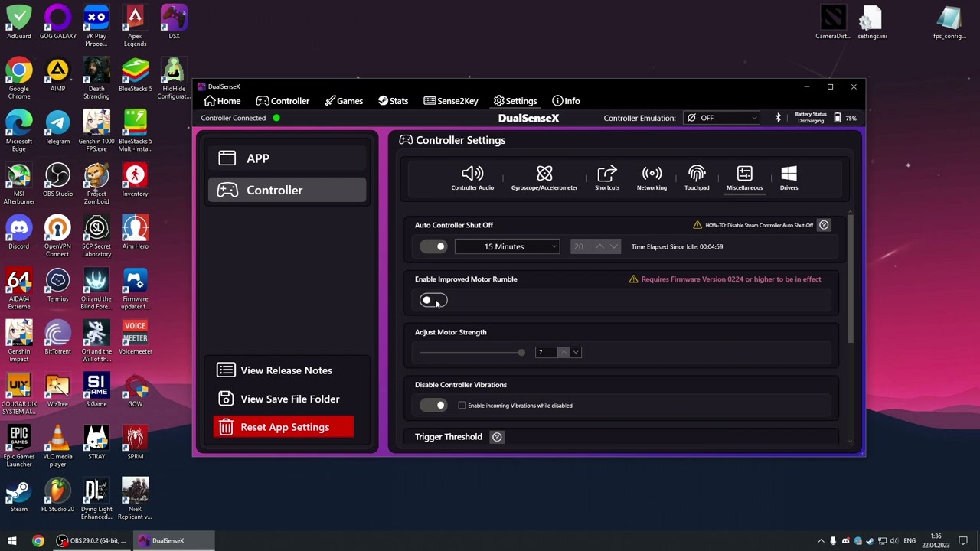This screenshot has width=980, height=551.
Task: Open the Networking settings icon
Action: pos(652,178)
